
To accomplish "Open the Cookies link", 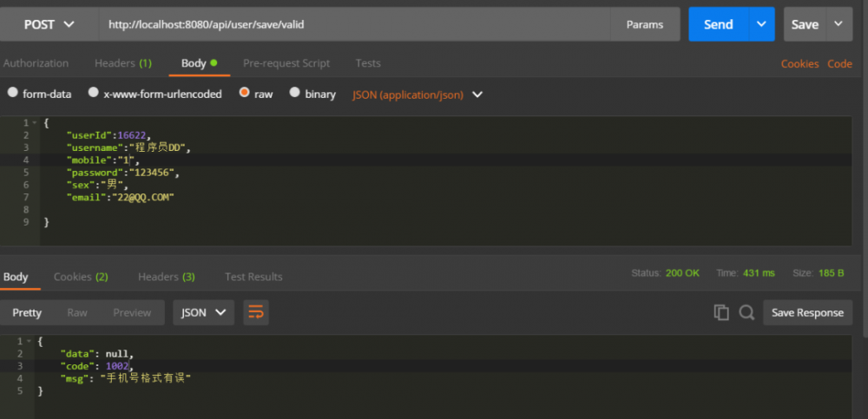I will [799, 63].
